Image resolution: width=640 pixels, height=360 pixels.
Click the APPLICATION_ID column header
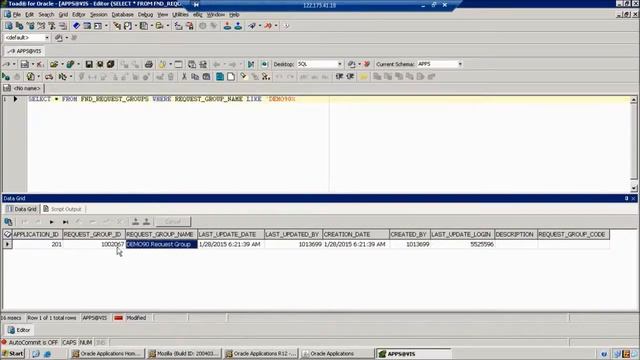37,234
